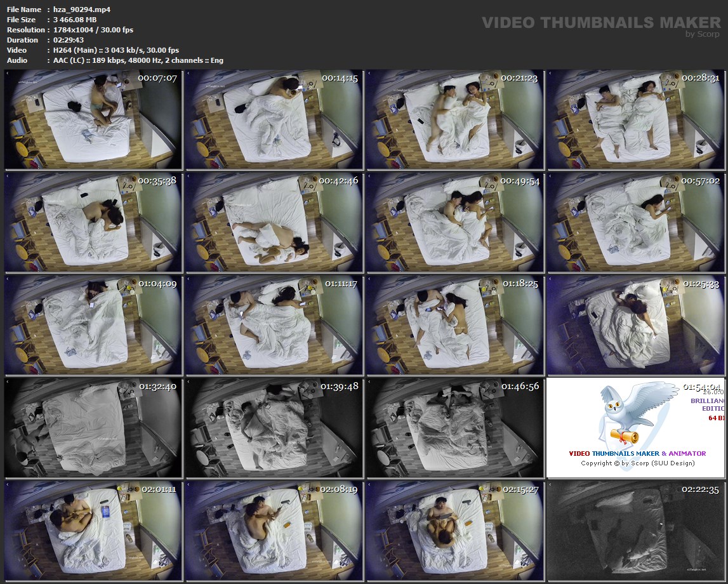
Task: Click the 01:11:17 timestamp label
Action: click(341, 284)
